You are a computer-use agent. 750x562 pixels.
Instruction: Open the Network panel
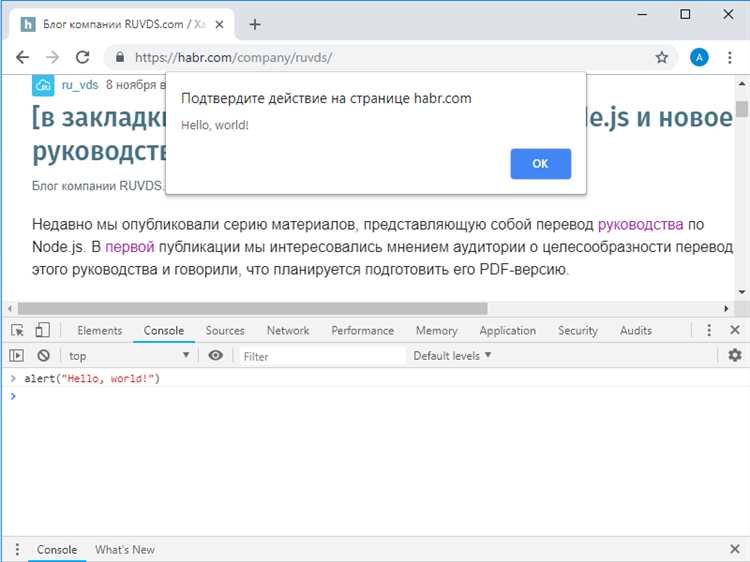pos(288,331)
